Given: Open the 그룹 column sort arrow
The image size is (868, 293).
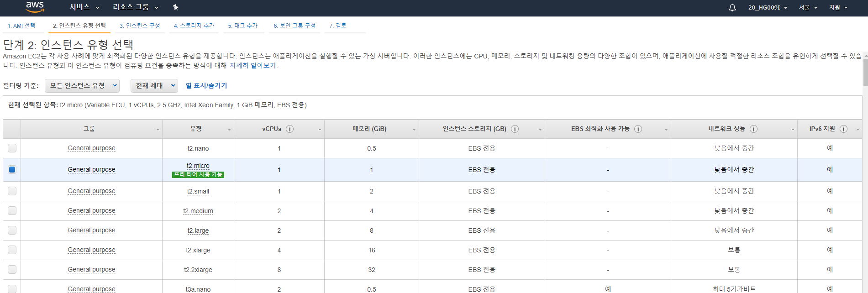Looking at the screenshot, I should click(158, 130).
